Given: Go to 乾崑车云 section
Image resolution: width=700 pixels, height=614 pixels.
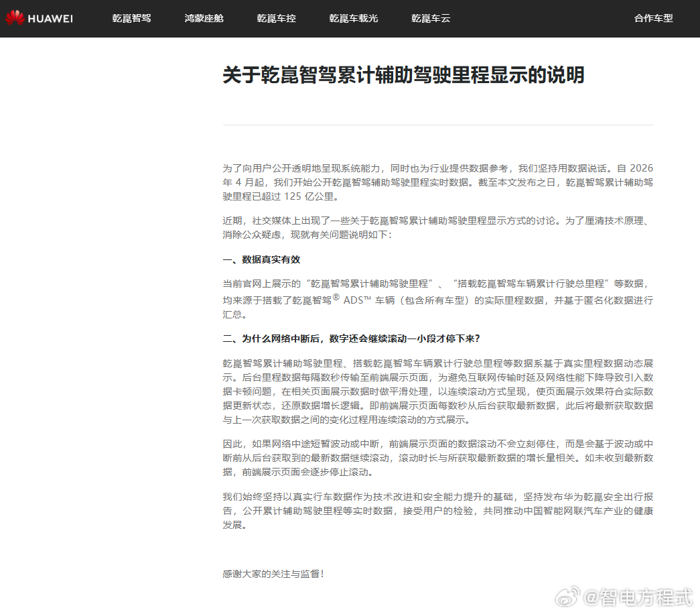Looking at the screenshot, I should (x=431, y=18).
